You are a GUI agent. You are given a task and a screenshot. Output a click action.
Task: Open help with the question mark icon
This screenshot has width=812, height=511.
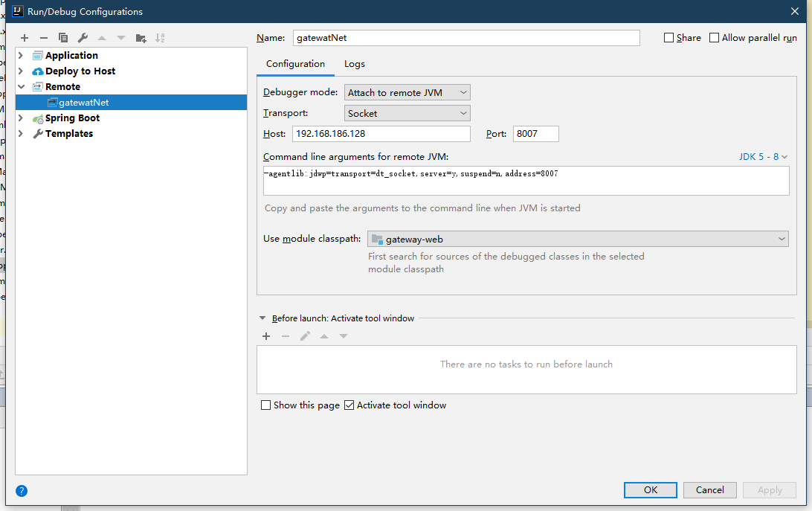tap(22, 490)
